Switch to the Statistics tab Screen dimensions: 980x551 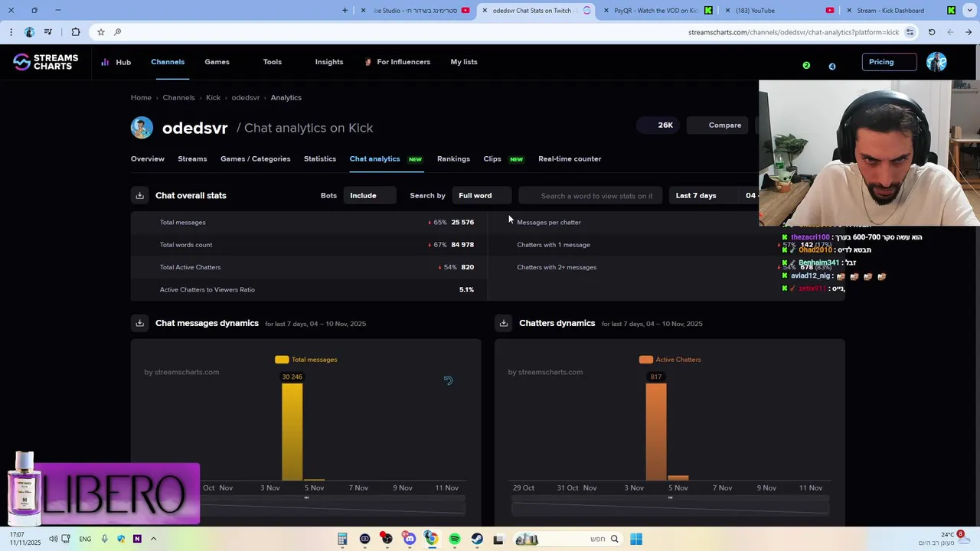click(x=320, y=159)
